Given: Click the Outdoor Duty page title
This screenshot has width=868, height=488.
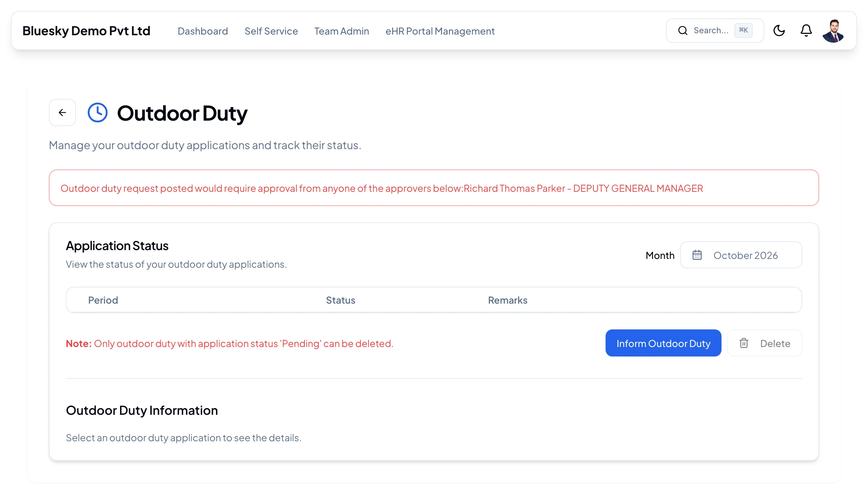Looking at the screenshot, I should 182,113.
